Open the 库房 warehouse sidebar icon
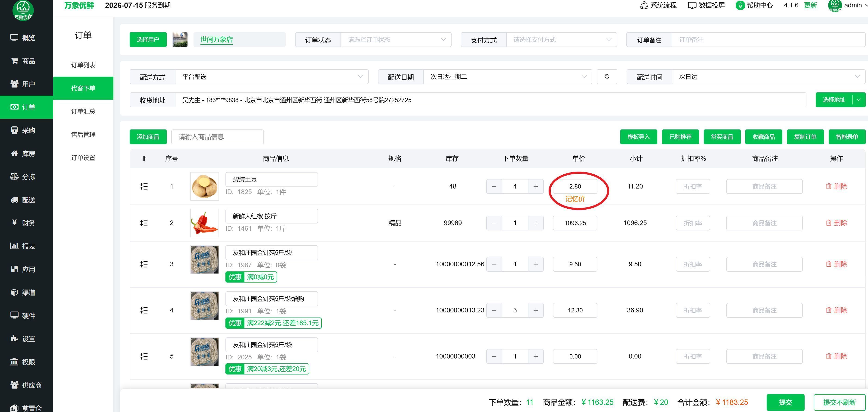The height and width of the screenshot is (412, 868). pyautogui.click(x=14, y=153)
